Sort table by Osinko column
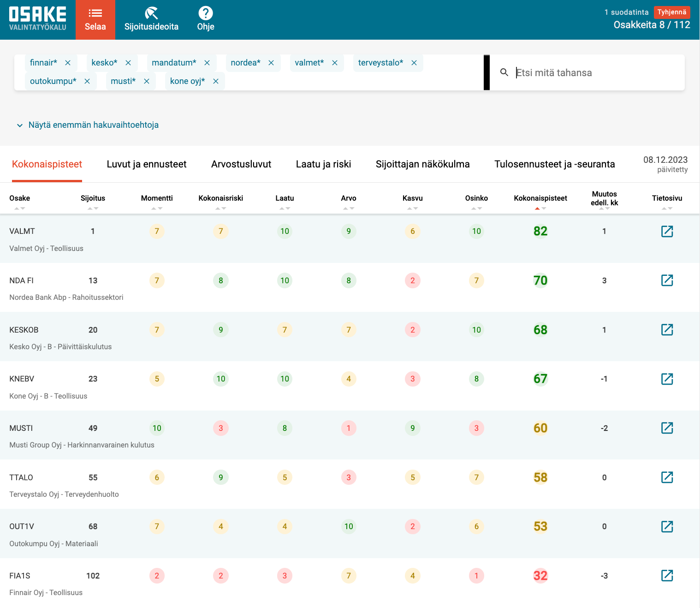This screenshot has width=700, height=608. (476, 198)
